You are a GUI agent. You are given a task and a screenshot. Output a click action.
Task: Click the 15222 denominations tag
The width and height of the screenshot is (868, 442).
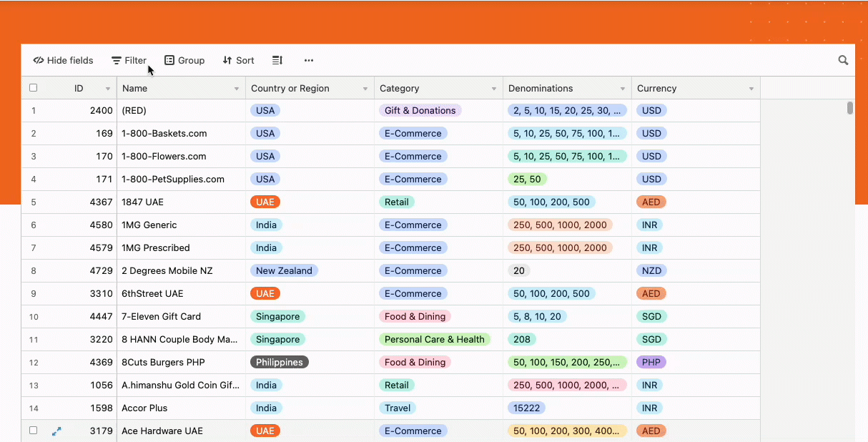[526, 408]
